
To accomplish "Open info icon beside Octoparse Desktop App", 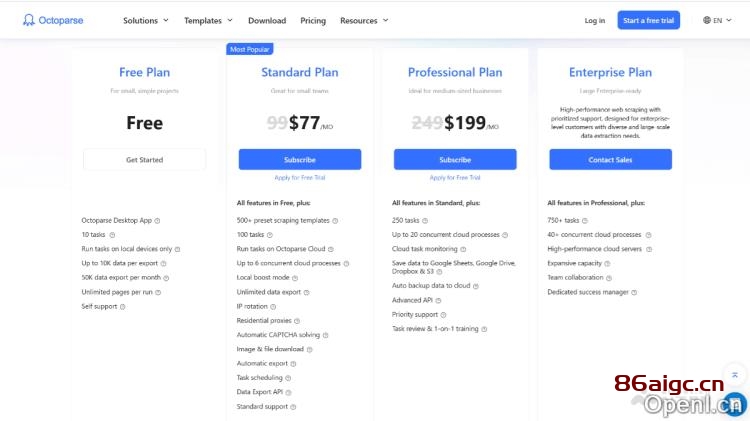I will pyautogui.click(x=157, y=221).
